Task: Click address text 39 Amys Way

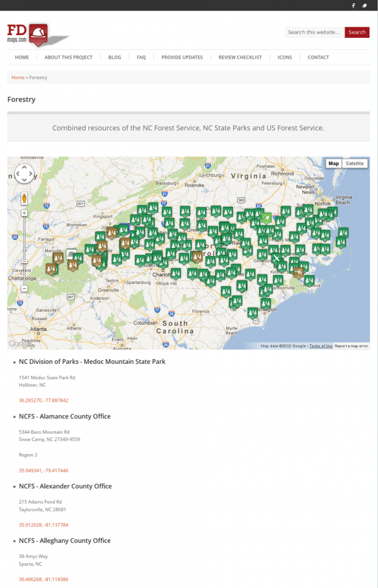Action: pos(33,557)
